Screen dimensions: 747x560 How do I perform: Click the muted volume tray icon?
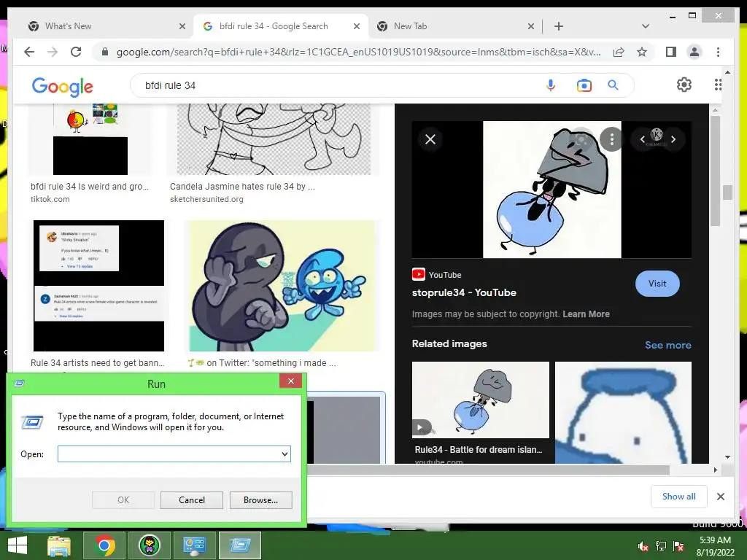[x=643, y=546]
